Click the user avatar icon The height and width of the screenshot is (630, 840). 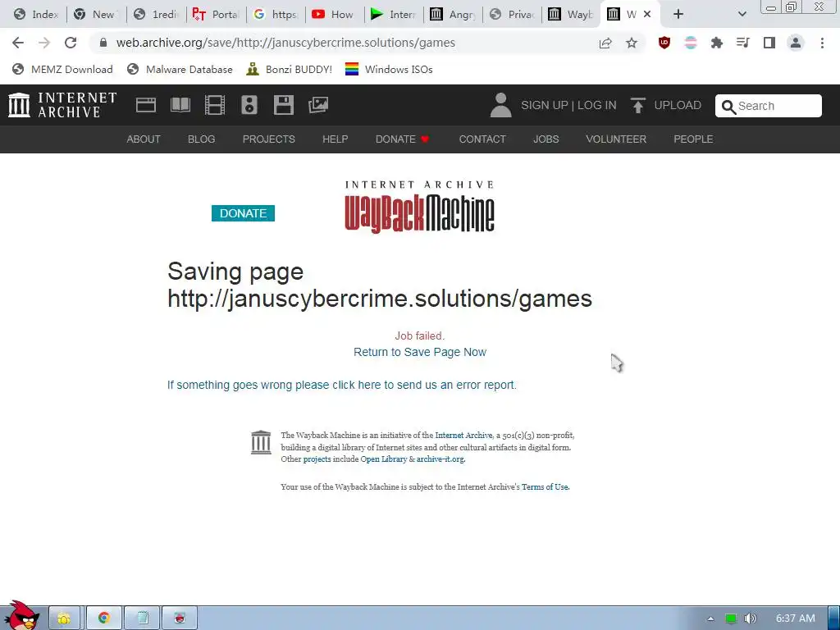click(501, 105)
